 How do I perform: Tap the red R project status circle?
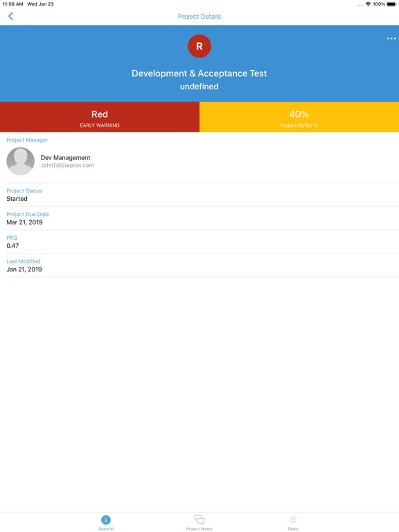click(199, 46)
